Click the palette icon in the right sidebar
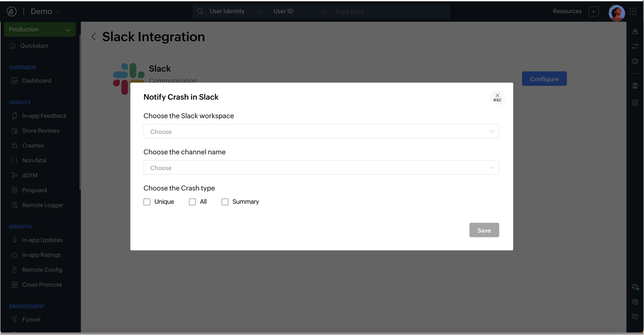This screenshot has width=644, height=335. point(635,302)
